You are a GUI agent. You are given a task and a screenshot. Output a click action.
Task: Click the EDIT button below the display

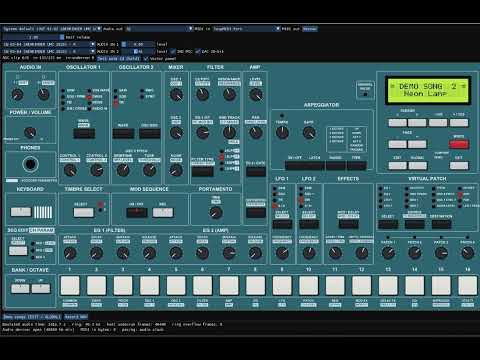point(397,166)
